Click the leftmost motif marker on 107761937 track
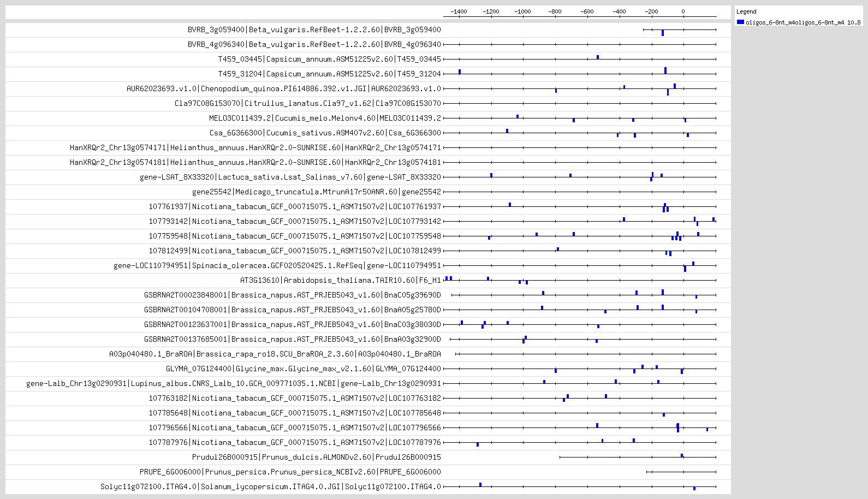The width and height of the screenshot is (868, 499). [x=510, y=205]
